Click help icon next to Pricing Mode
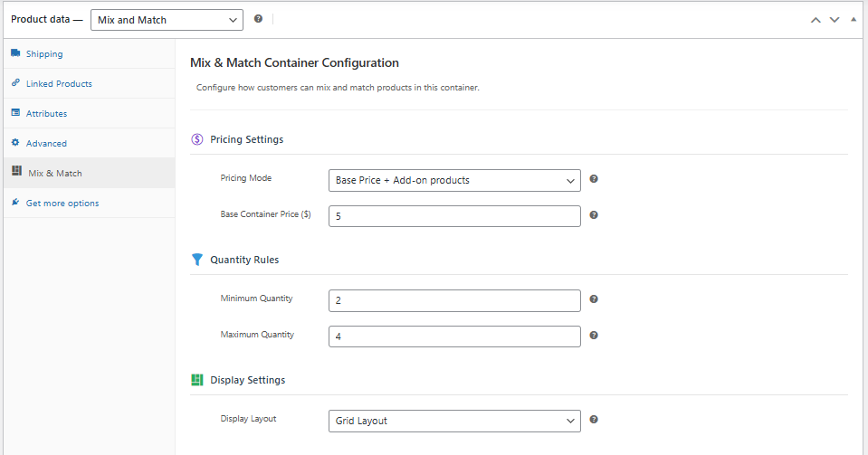Viewport: 868px width, 455px height. pyautogui.click(x=594, y=179)
